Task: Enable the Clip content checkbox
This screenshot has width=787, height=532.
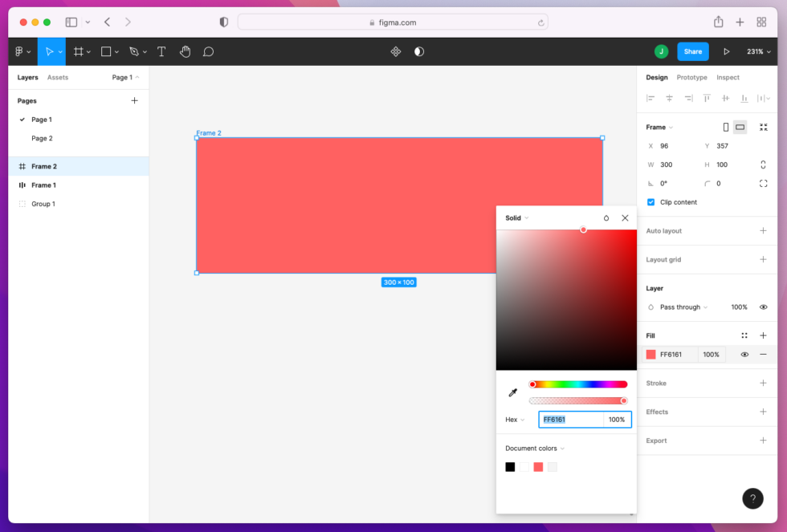Action: (x=650, y=202)
